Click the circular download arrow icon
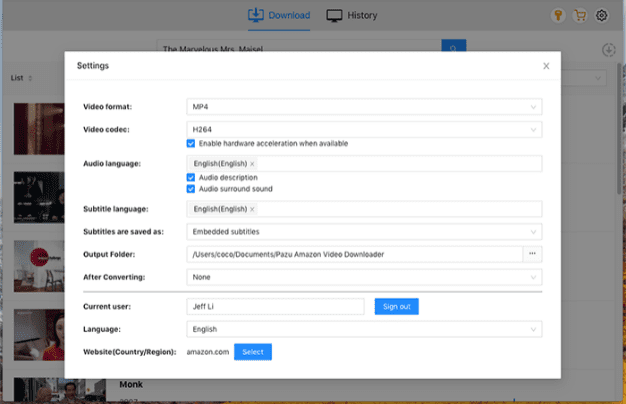Screen dimensions: 626x404 (x=608, y=50)
